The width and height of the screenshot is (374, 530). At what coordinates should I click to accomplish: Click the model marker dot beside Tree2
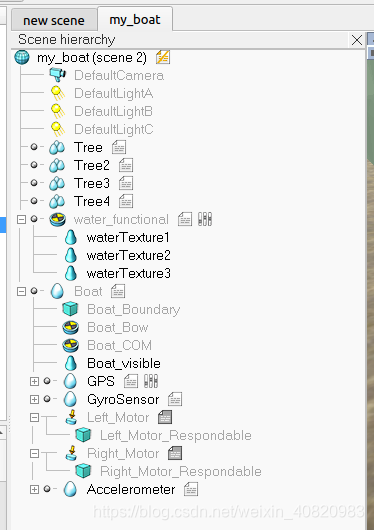point(34,165)
